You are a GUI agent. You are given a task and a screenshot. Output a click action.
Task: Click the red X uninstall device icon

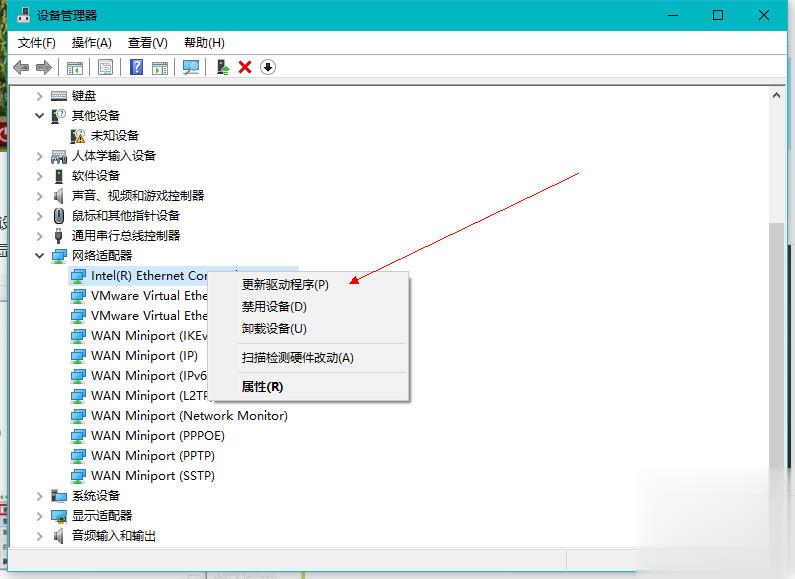[245, 67]
